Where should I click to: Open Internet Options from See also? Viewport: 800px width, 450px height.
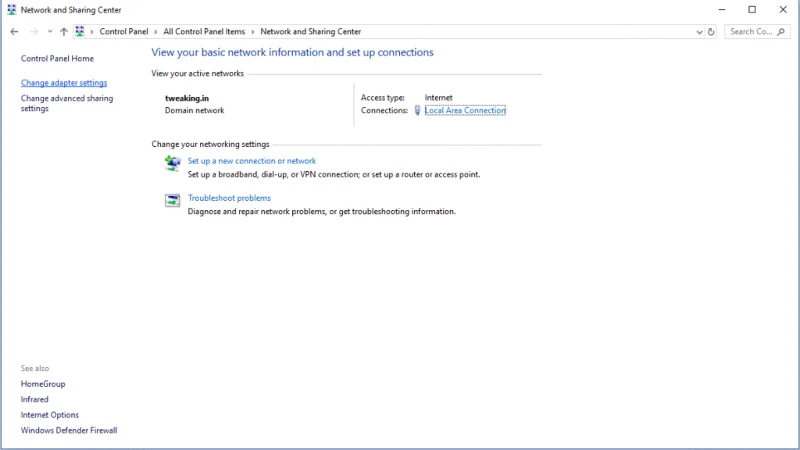pyautogui.click(x=50, y=415)
